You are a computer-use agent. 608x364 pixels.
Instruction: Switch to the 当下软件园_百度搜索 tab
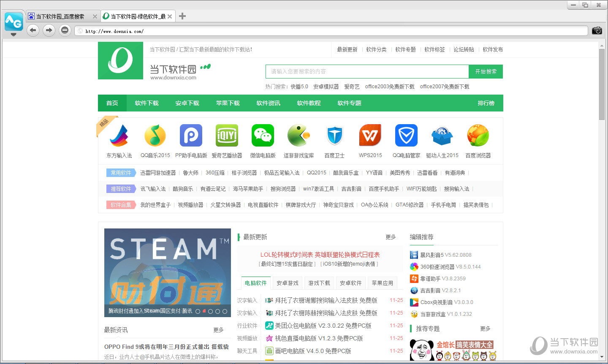pos(59,16)
